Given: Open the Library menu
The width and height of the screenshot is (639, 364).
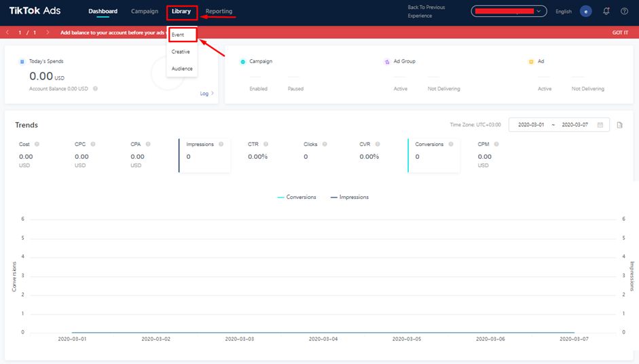Looking at the screenshot, I should [181, 12].
